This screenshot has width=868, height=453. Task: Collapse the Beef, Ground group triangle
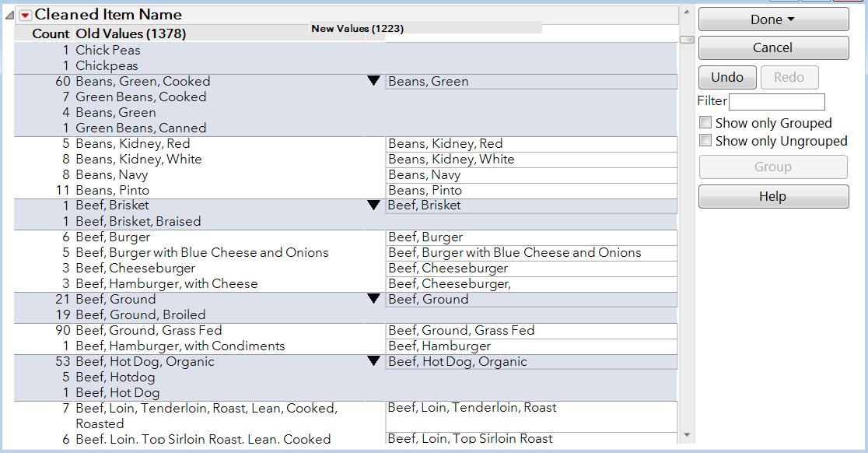coord(373,299)
